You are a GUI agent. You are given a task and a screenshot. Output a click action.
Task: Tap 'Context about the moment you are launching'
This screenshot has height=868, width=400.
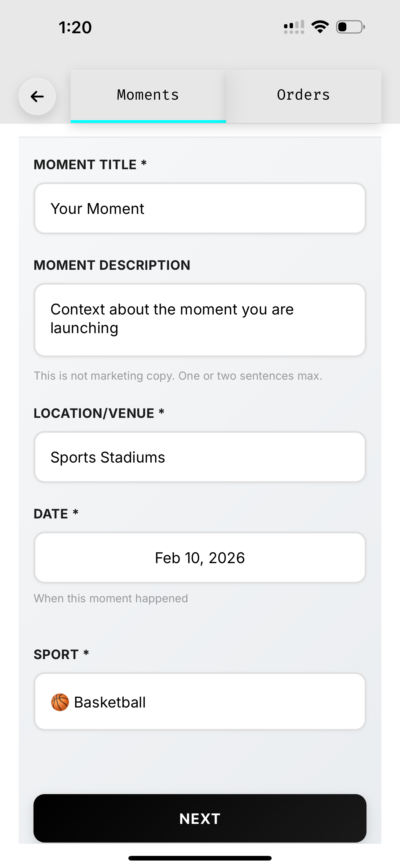point(172,318)
